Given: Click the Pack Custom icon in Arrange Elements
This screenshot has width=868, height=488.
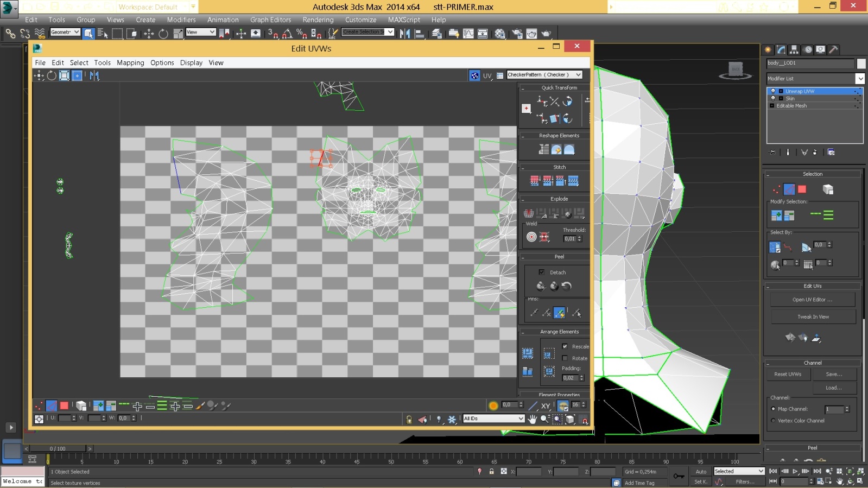Looking at the screenshot, I should point(527,353).
